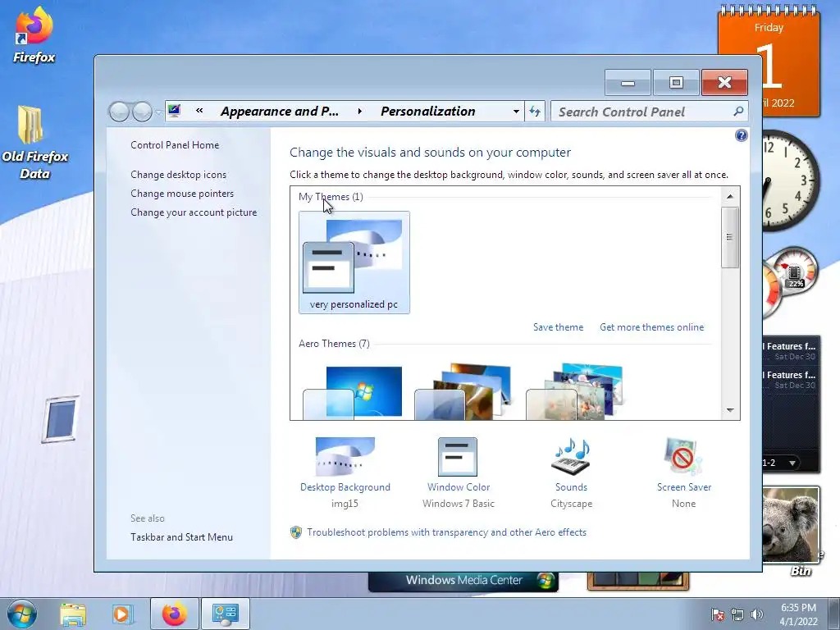Screen dimensions: 840x630
Task: Close the Personalization window
Action: [x=724, y=83]
